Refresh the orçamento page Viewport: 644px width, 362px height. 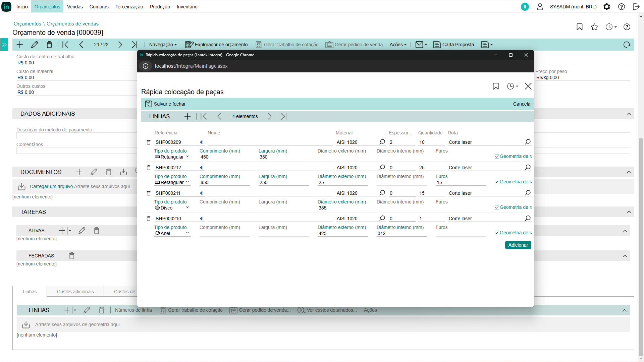(627, 45)
